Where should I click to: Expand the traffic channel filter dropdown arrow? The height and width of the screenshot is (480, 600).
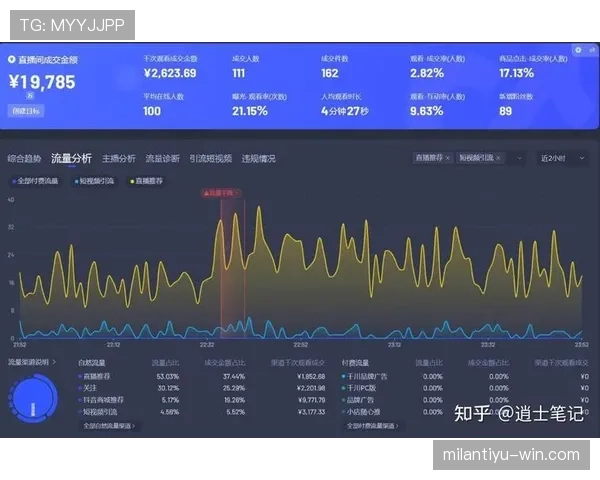click(x=519, y=158)
